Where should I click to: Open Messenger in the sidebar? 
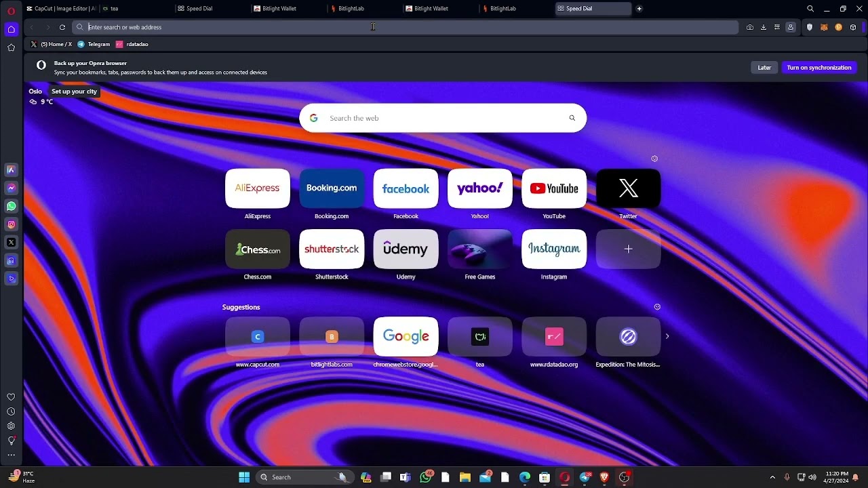11,188
